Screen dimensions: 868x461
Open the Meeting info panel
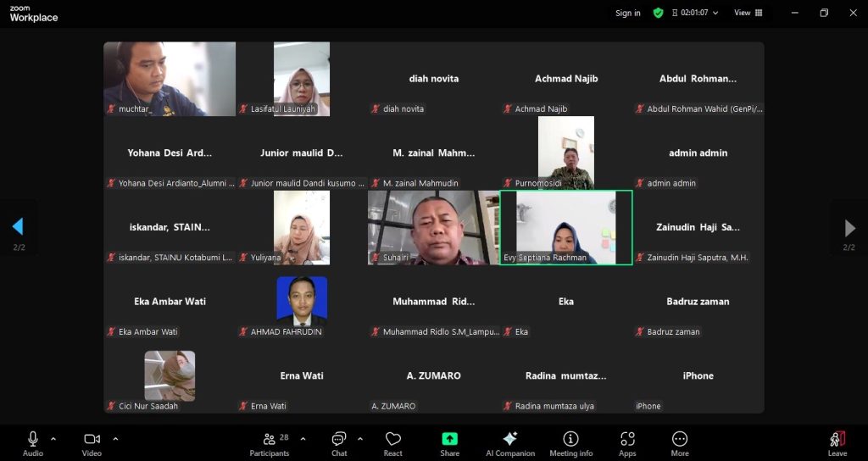pos(570,443)
